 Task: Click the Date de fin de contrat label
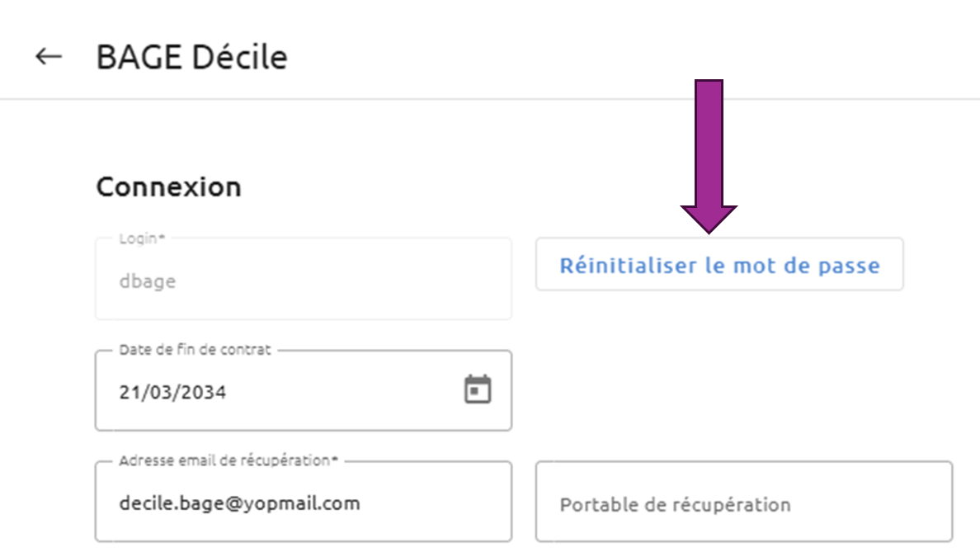pos(195,349)
